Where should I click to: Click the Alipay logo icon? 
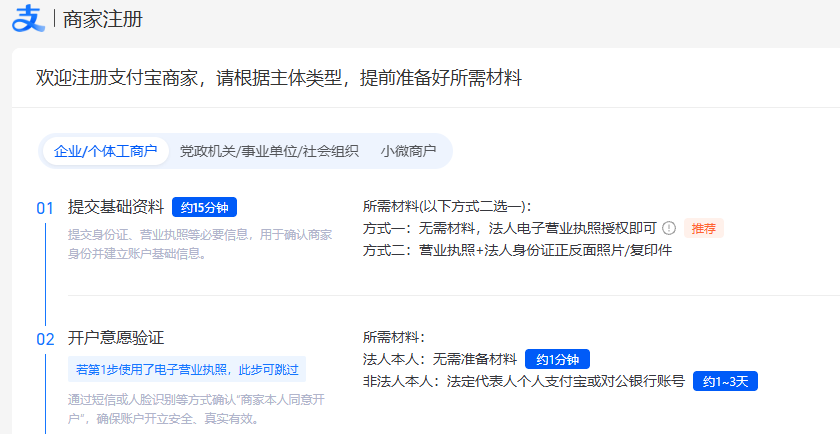(28, 19)
